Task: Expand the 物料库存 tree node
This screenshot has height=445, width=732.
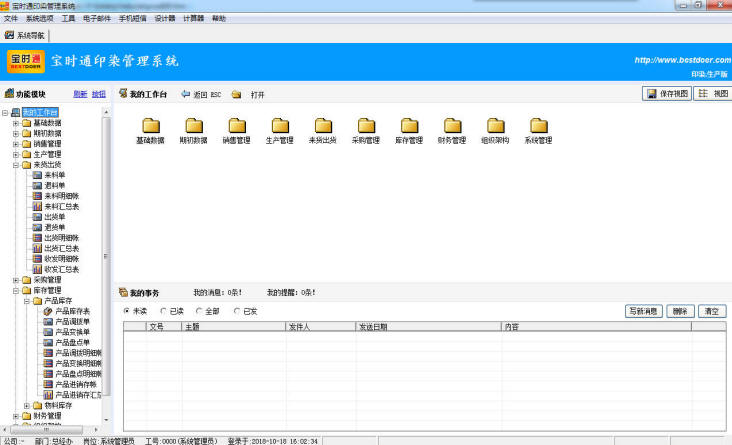Action: click(x=27, y=406)
